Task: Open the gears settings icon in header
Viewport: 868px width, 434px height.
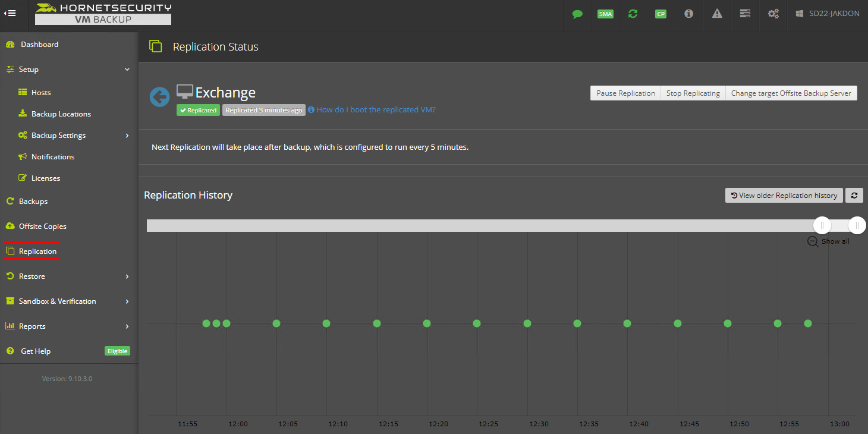Action: [x=773, y=14]
